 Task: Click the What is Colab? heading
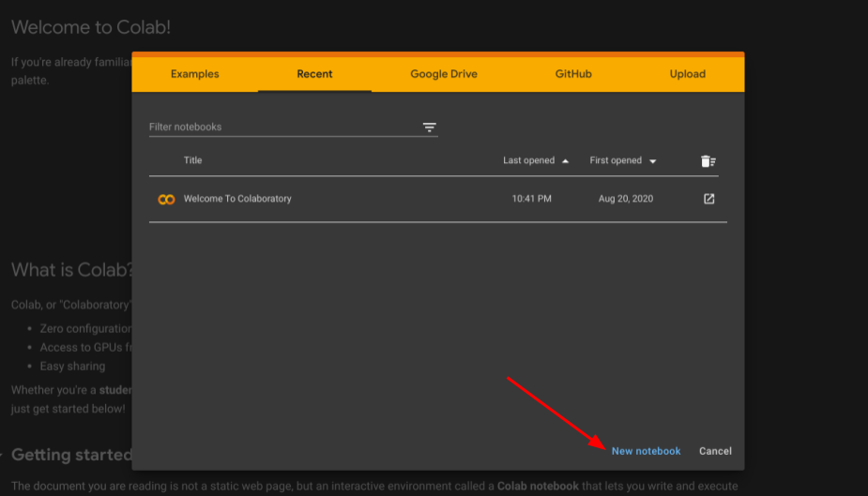tap(72, 270)
